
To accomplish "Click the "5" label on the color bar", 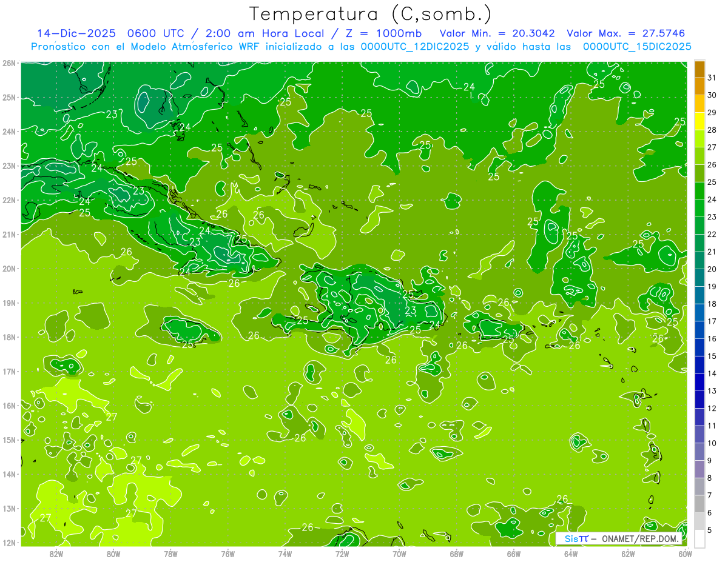I will (710, 530).
